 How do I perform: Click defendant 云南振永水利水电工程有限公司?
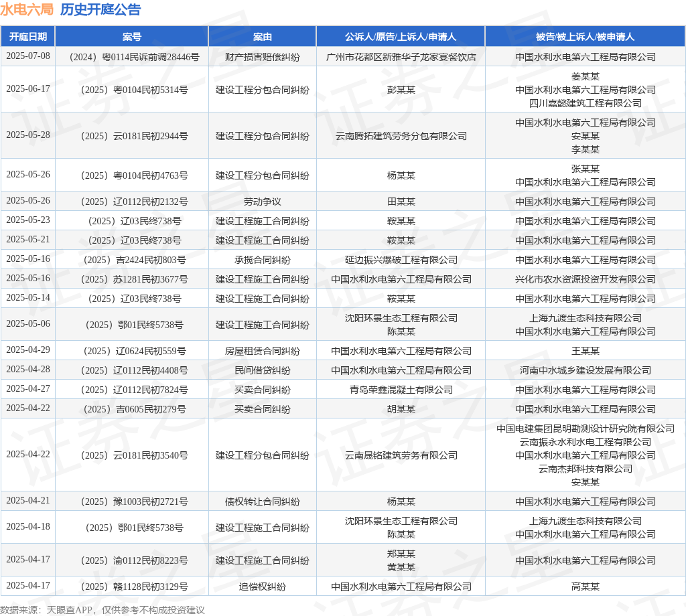586,443
